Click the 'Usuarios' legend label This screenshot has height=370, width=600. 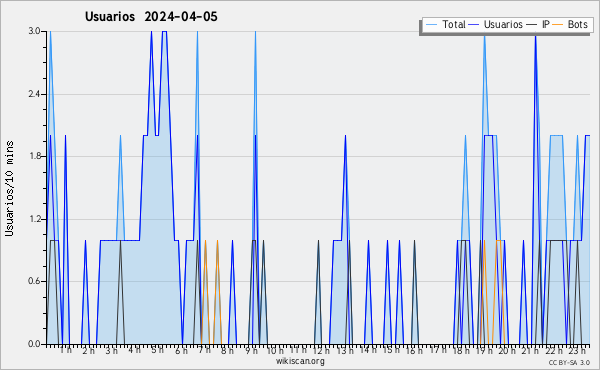point(503,24)
